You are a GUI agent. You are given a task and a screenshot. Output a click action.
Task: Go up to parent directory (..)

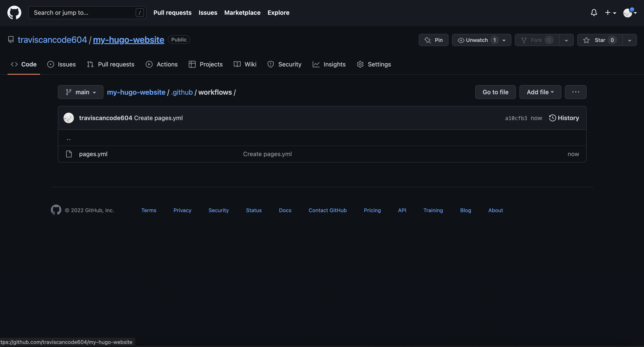point(68,139)
